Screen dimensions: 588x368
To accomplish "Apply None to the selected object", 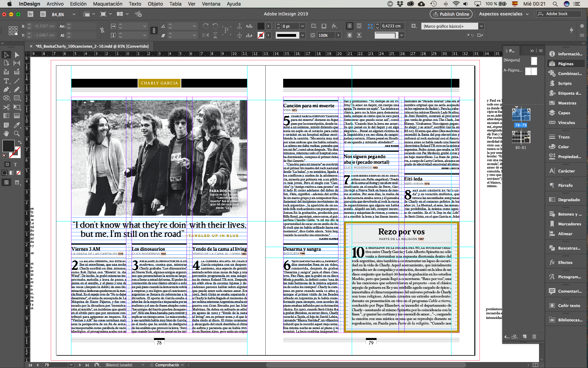I will [19, 173].
